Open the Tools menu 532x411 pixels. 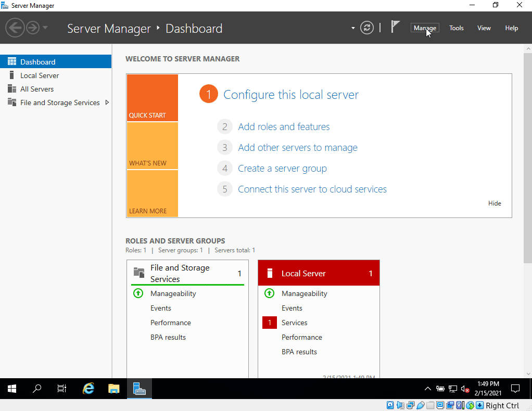[456, 28]
